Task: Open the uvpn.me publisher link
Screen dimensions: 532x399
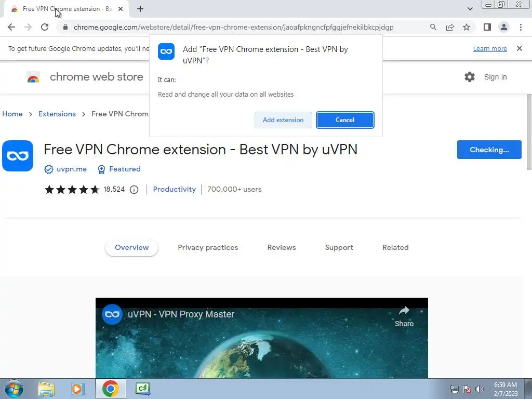Action: (x=72, y=169)
